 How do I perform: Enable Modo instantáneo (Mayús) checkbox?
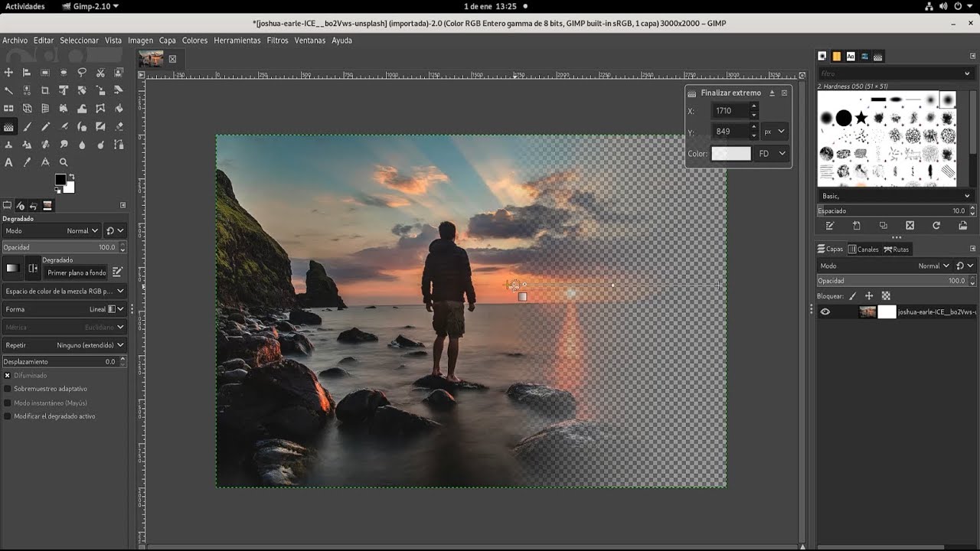pos(8,403)
